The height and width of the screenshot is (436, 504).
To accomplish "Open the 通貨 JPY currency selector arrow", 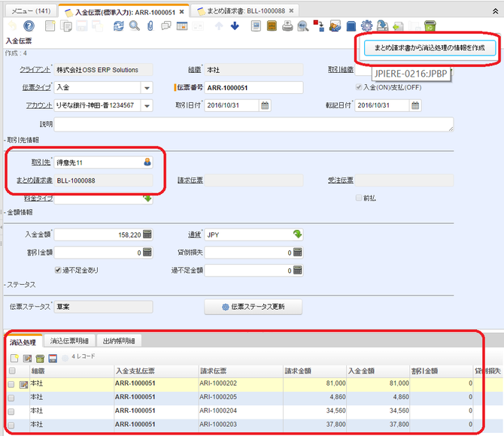I will [298, 235].
